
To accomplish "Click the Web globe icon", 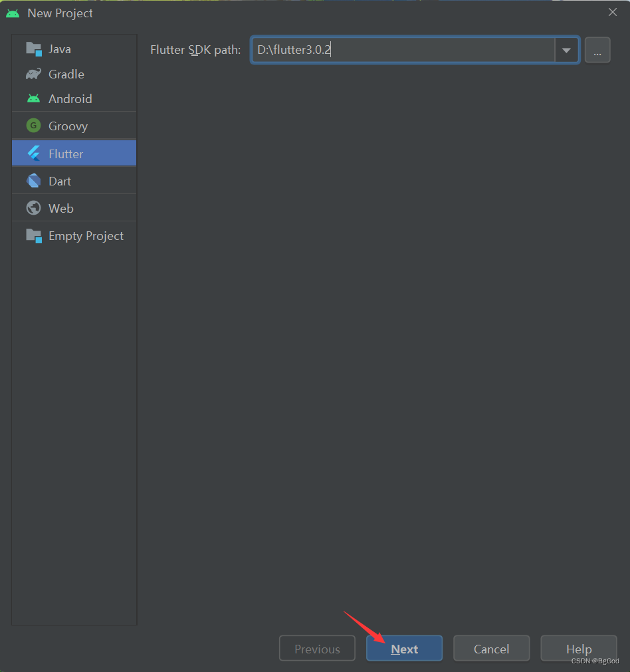I will click(x=33, y=208).
